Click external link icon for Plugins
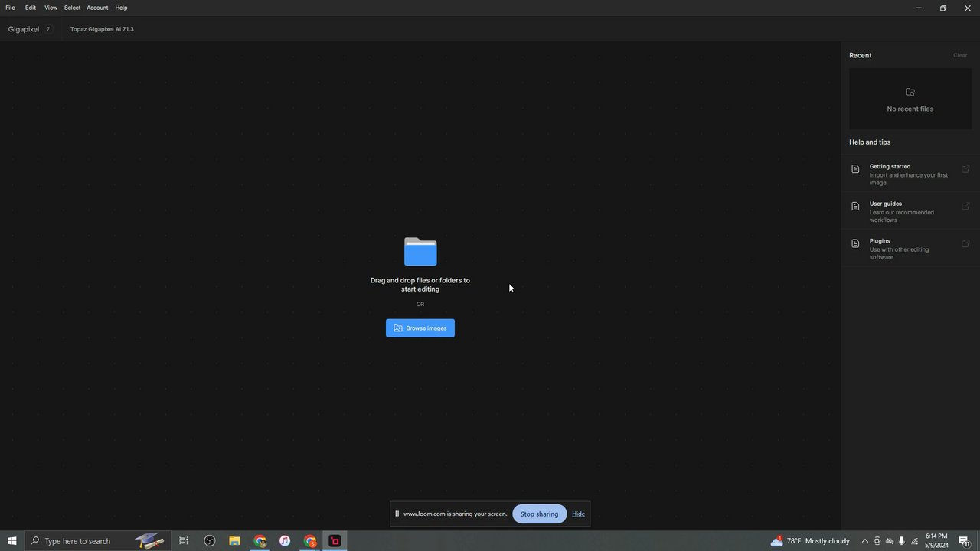The width and height of the screenshot is (980, 551). click(x=965, y=243)
